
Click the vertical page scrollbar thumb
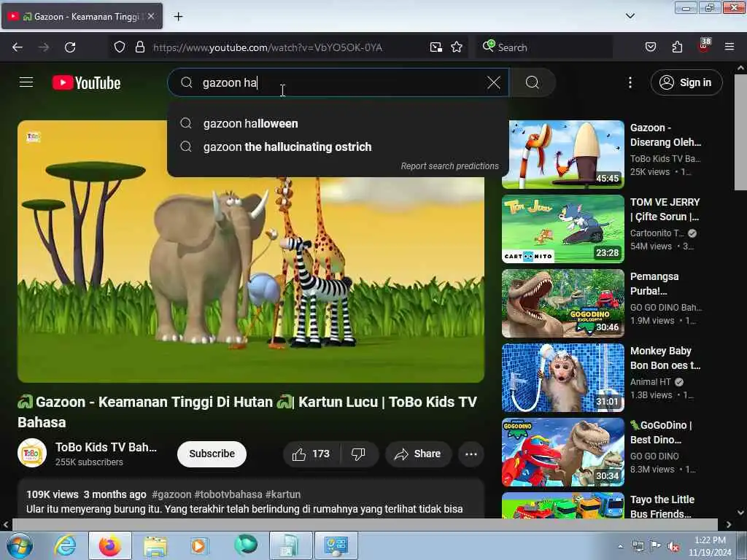coord(740,132)
